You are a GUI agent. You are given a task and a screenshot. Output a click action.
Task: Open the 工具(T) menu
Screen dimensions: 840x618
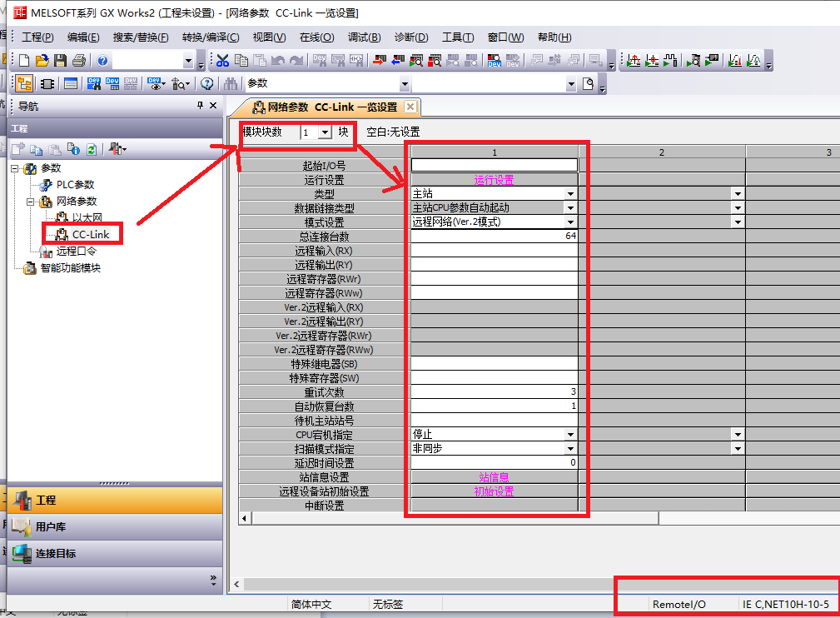457,37
